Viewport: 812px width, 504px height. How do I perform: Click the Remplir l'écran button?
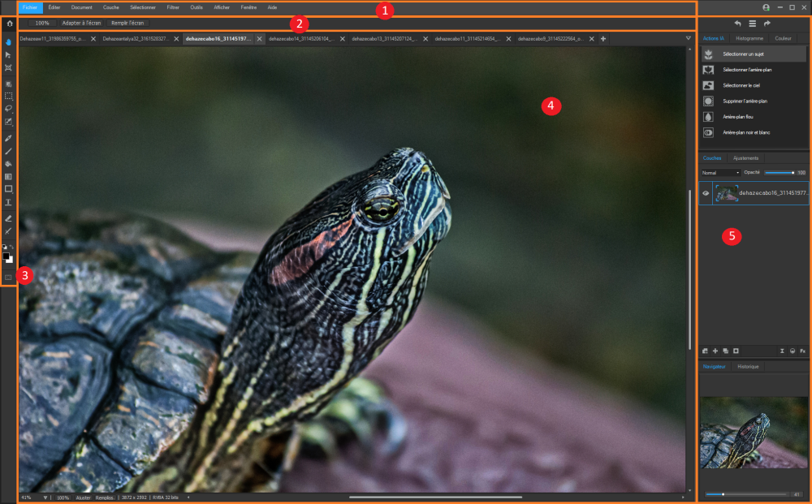(x=127, y=23)
